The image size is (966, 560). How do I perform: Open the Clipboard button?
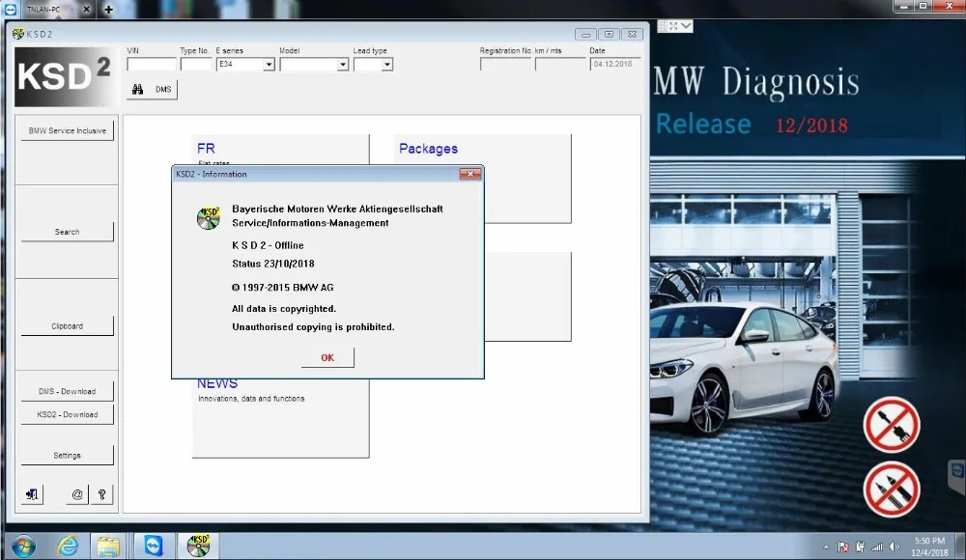pos(68,326)
